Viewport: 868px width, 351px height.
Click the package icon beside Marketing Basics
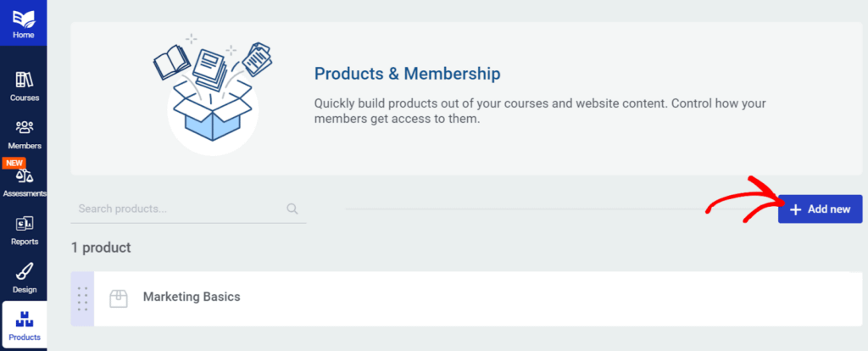click(x=119, y=298)
